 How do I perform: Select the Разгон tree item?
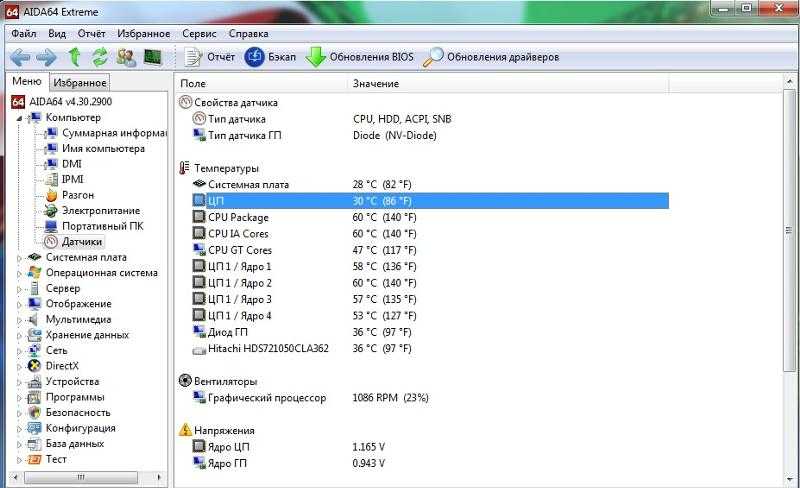tap(78, 195)
